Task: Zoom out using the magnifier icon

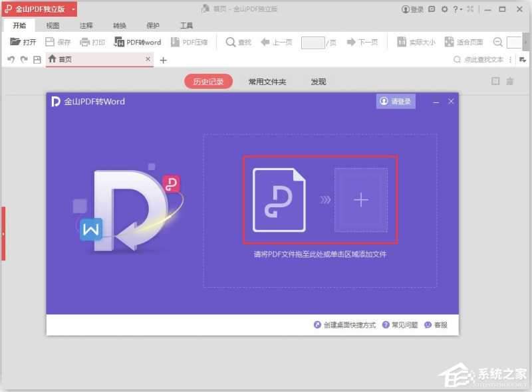Action: [498, 42]
